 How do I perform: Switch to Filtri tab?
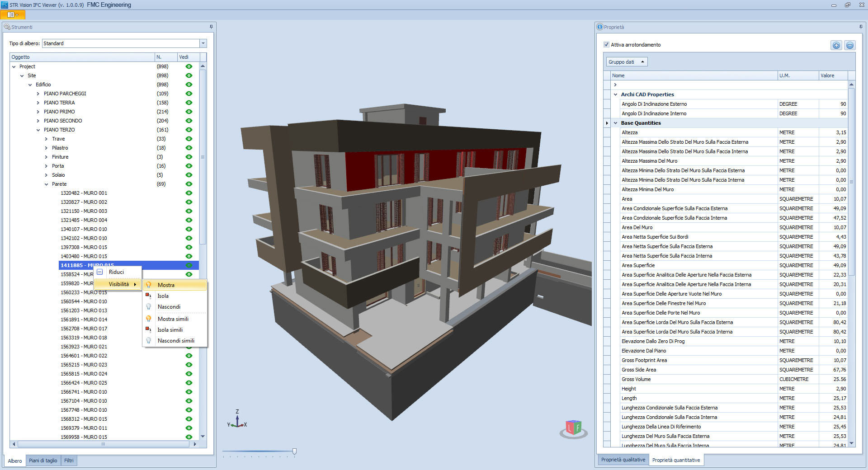[x=69, y=461]
